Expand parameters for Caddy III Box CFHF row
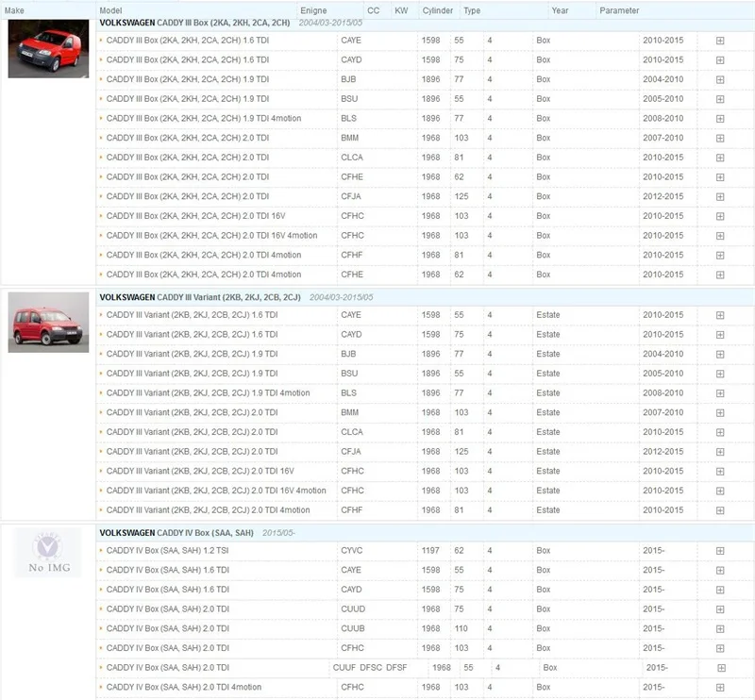 click(x=720, y=255)
